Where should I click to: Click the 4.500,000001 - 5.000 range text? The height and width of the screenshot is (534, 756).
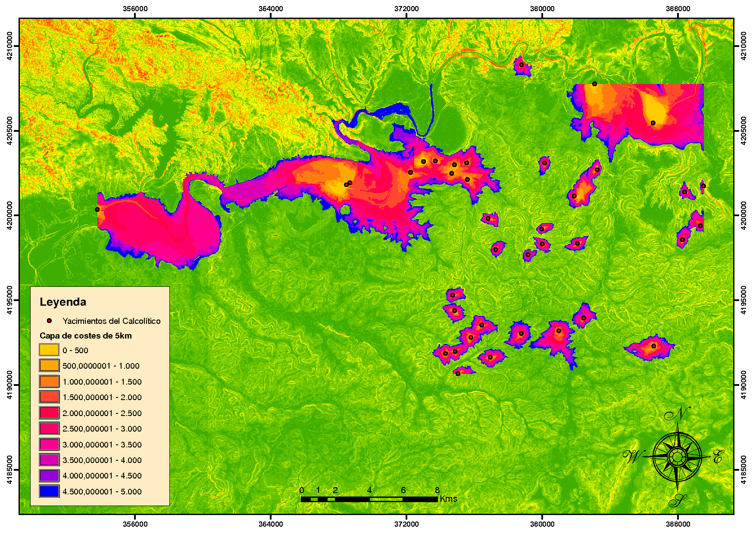[102, 492]
